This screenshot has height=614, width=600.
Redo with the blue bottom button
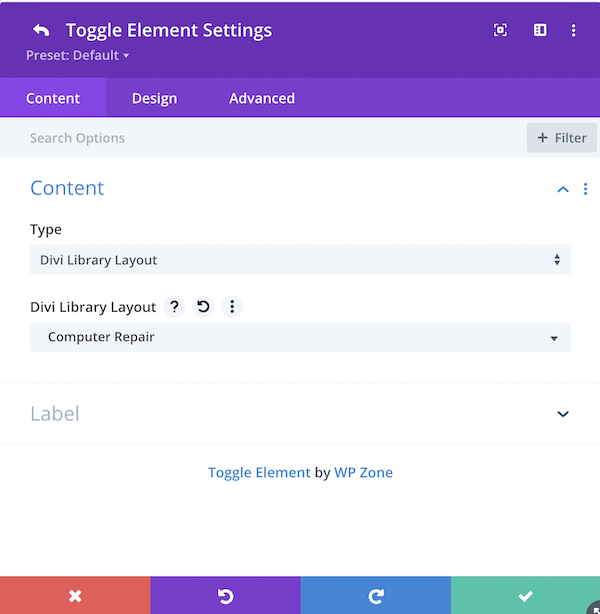click(x=376, y=596)
